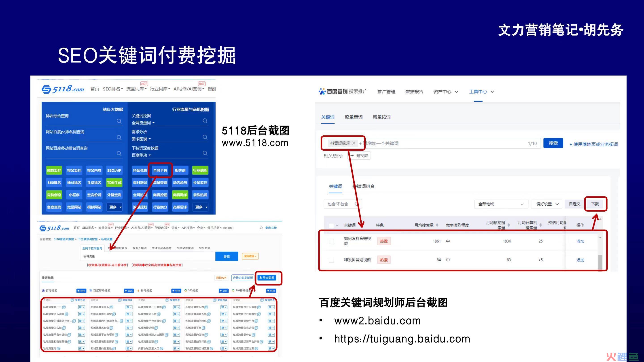Click the 登录/注册 link
The width and height of the screenshot is (644, 362).
(271, 228)
